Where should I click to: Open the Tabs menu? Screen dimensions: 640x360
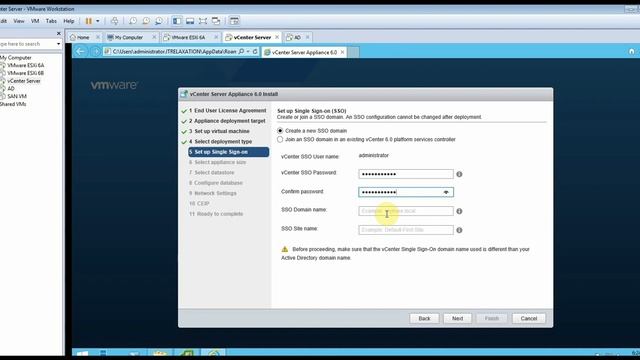click(51, 21)
